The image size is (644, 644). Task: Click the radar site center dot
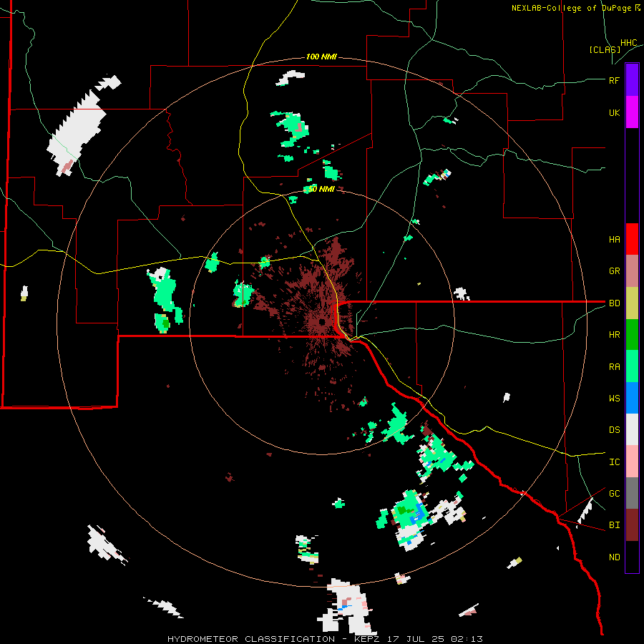pyautogui.click(x=322, y=321)
